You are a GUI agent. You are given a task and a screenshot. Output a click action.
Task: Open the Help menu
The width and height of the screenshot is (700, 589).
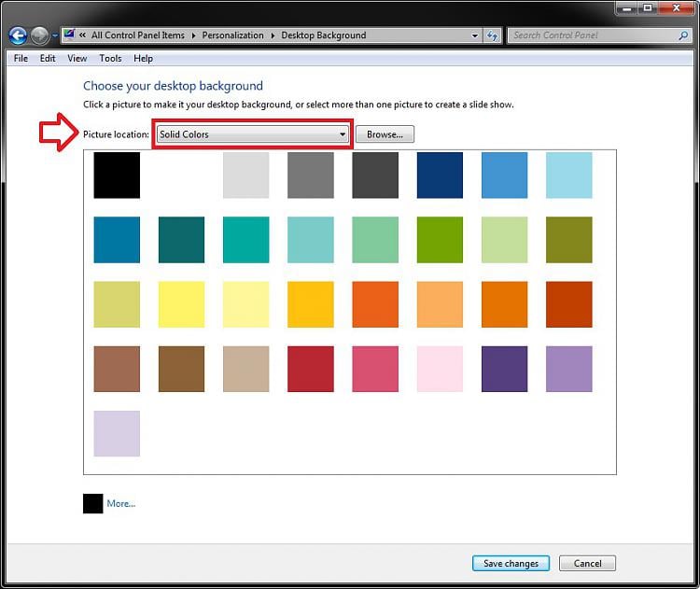point(143,59)
